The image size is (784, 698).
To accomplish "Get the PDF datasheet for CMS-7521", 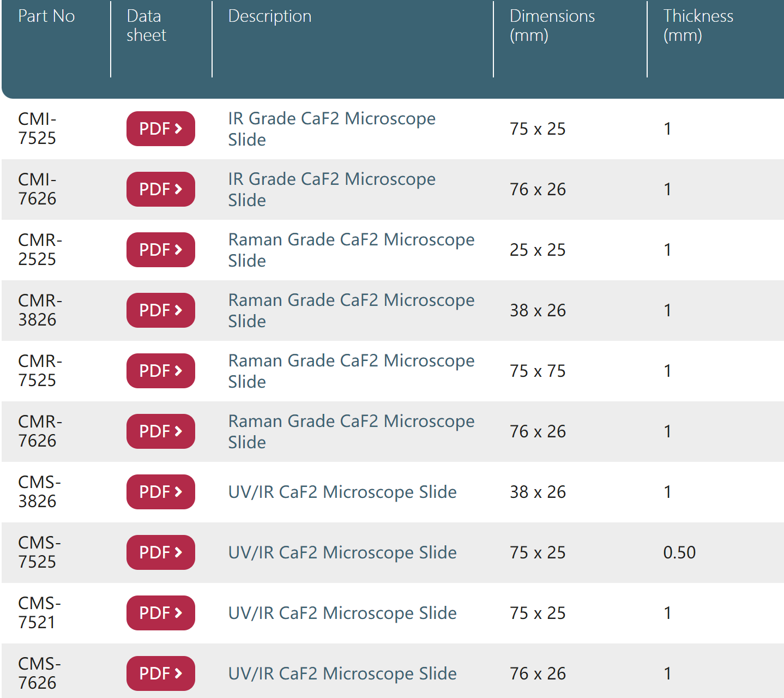I will pyautogui.click(x=160, y=613).
